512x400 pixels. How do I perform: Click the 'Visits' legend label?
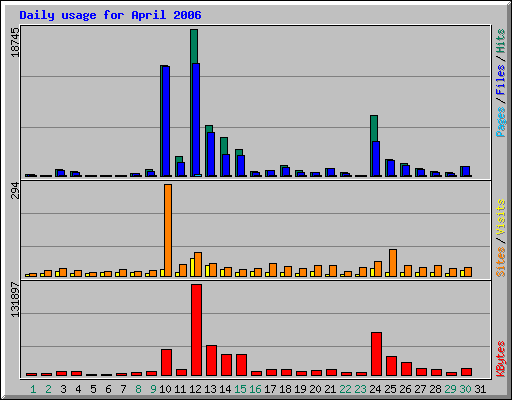pyautogui.click(x=501, y=218)
